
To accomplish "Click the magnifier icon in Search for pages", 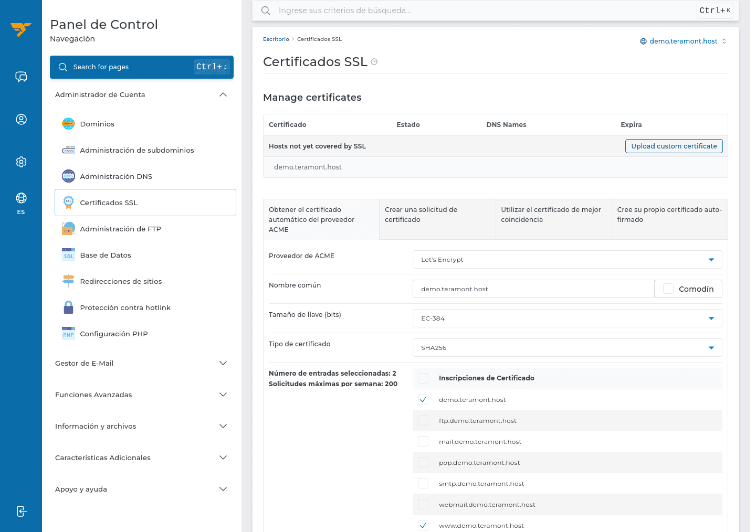I will pyautogui.click(x=63, y=67).
